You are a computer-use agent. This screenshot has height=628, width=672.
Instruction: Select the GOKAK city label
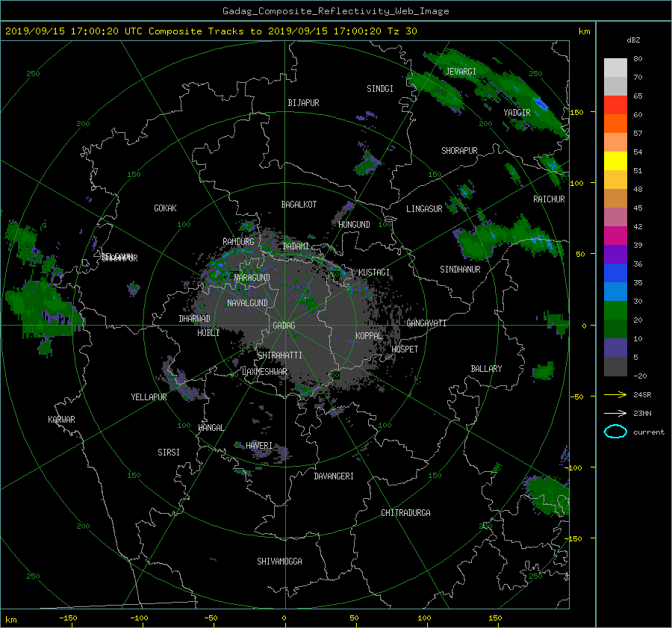tap(165, 208)
